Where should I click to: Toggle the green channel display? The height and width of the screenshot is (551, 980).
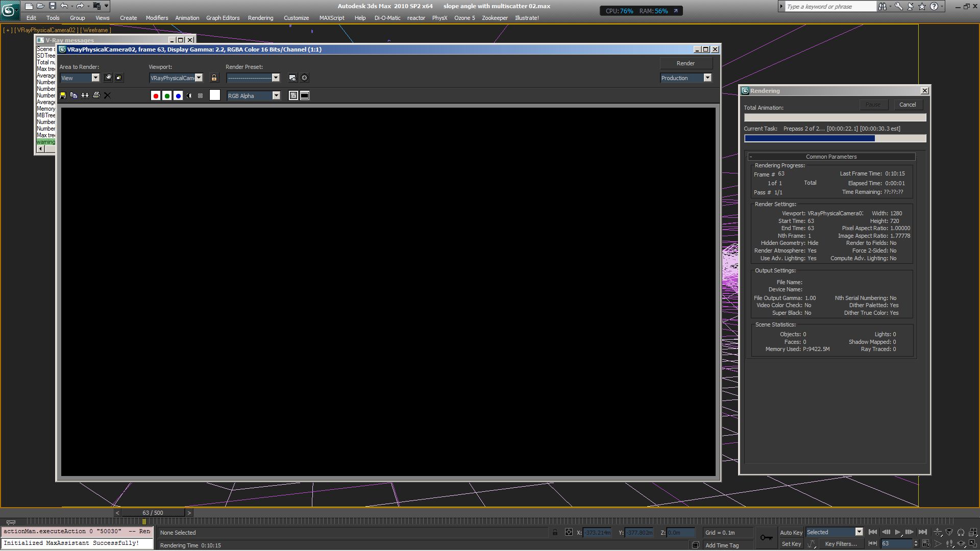pos(167,96)
